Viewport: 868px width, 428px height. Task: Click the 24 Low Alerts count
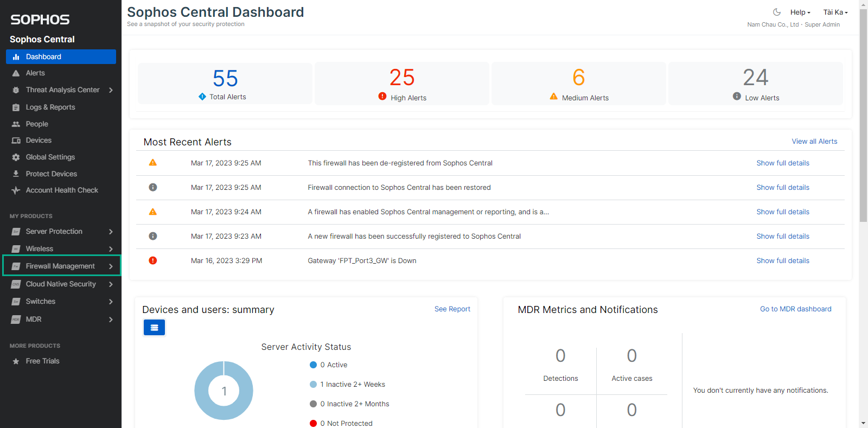pos(756,78)
